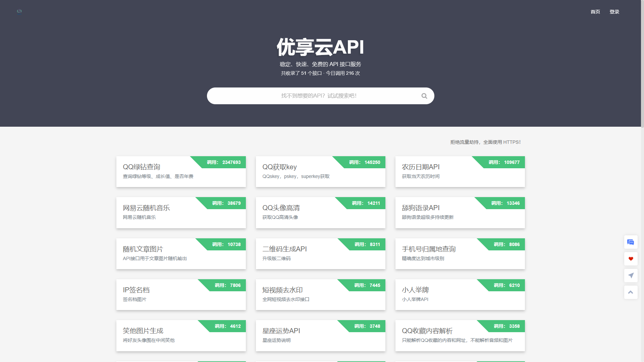The width and height of the screenshot is (644, 362).
Task: Open the 二维码生成API card
Action: click(x=284, y=249)
